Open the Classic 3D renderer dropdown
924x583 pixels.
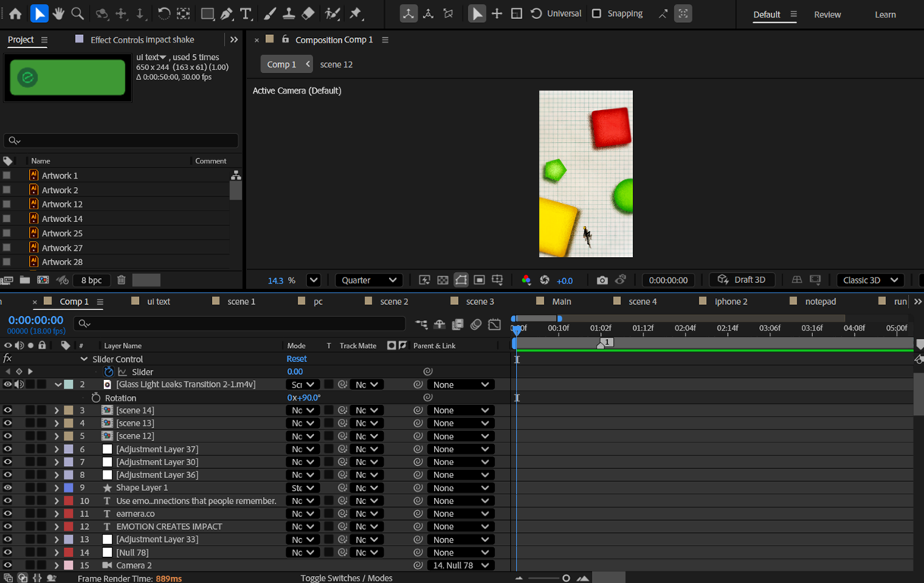(870, 280)
